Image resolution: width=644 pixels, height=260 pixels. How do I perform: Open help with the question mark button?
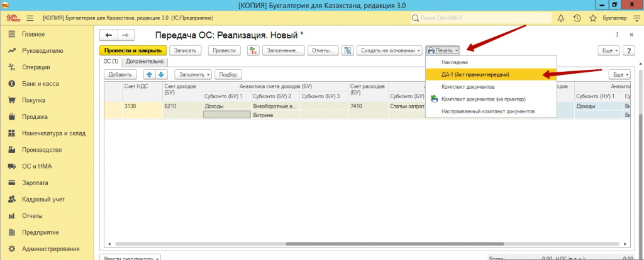(x=628, y=50)
